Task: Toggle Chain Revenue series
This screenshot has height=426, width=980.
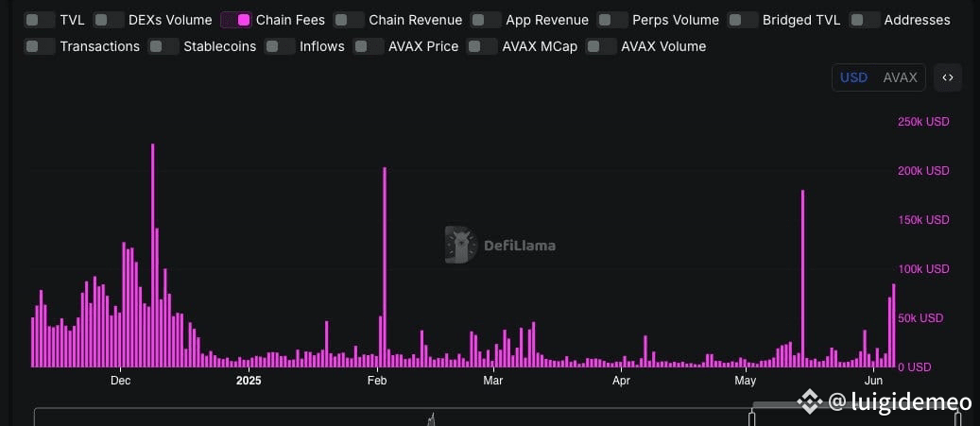Action: click(x=349, y=20)
